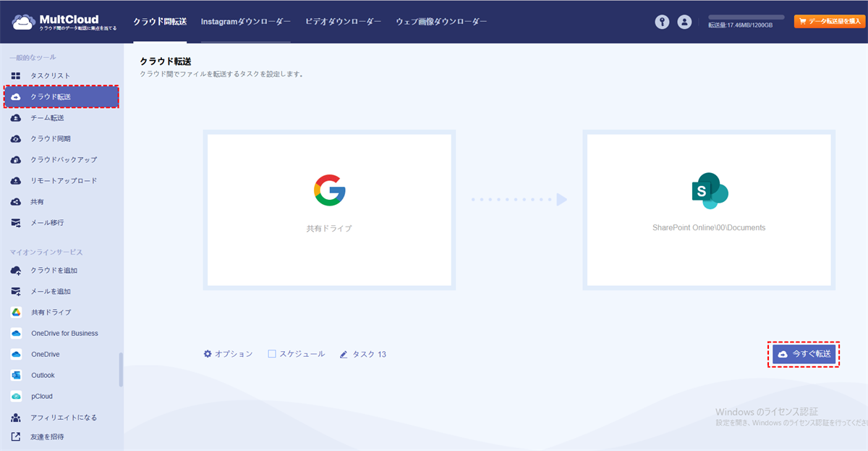Click the Team Transfer cloud icon

tap(16, 117)
